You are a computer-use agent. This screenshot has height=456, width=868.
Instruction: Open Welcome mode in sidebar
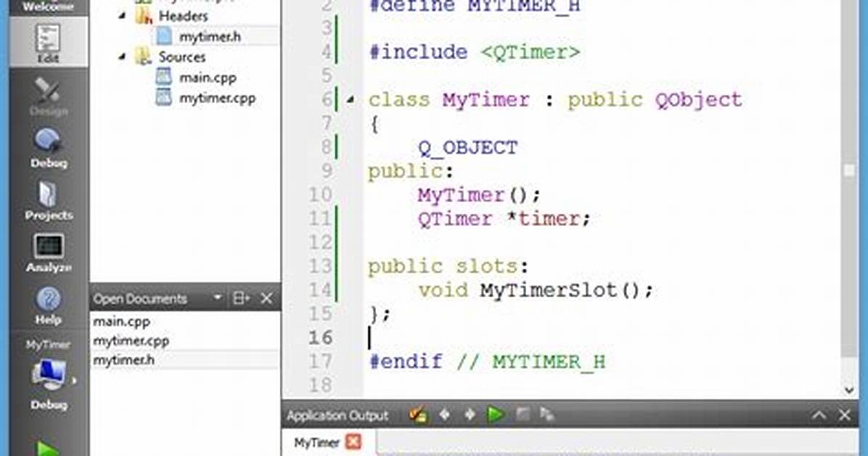click(x=48, y=7)
